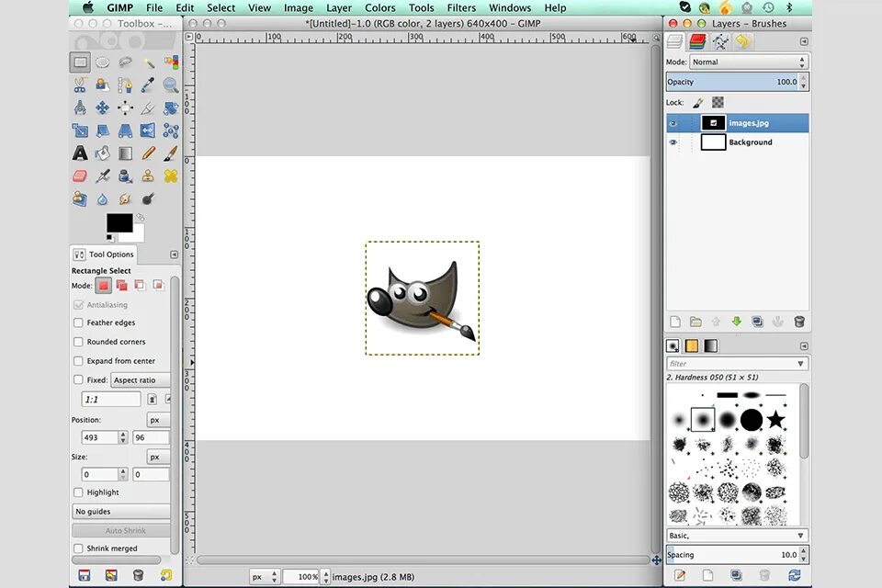Open the Basic brush tag dropdown

[738, 536]
